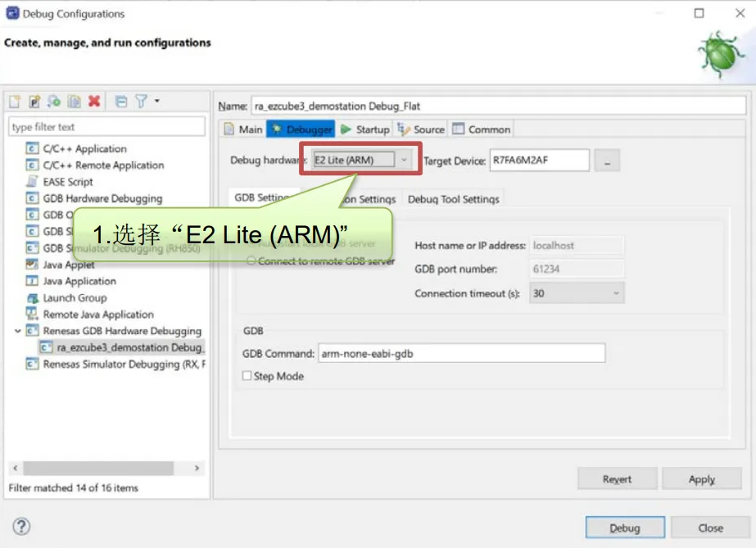
Task: Click scroll left arrow in tree panel
Action: (x=16, y=468)
